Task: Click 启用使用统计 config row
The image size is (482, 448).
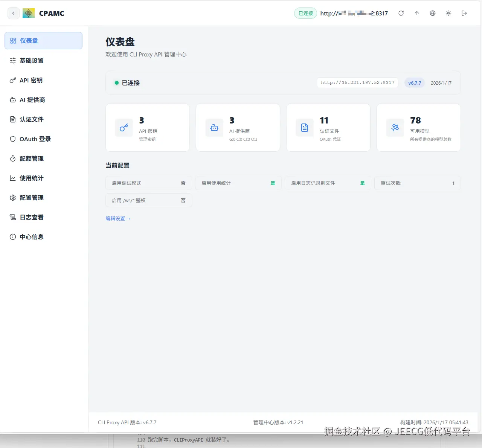Action: pyautogui.click(x=238, y=183)
